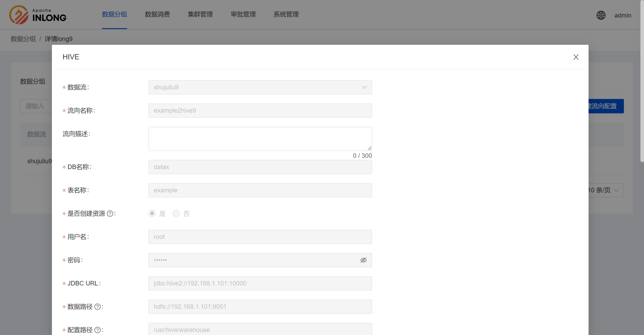Open the 10 条/页 page size dropdown
The width and height of the screenshot is (644, 335).
point(605,190)
